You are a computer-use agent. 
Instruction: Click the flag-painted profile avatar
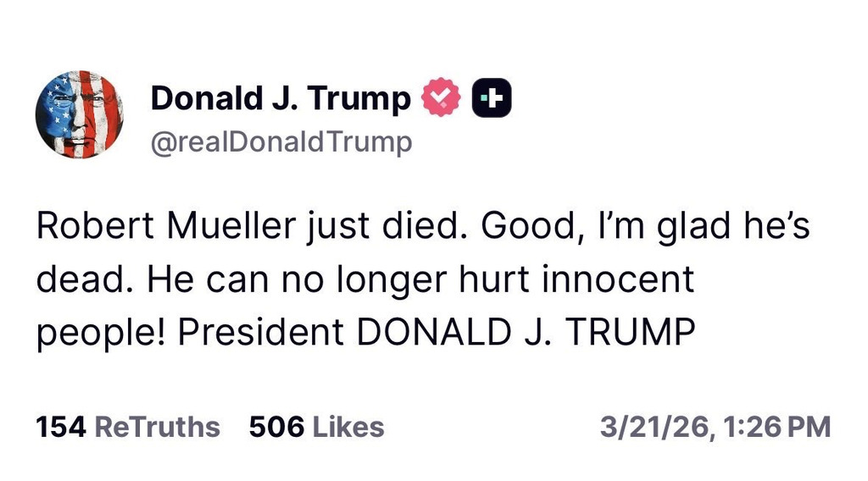79,113
